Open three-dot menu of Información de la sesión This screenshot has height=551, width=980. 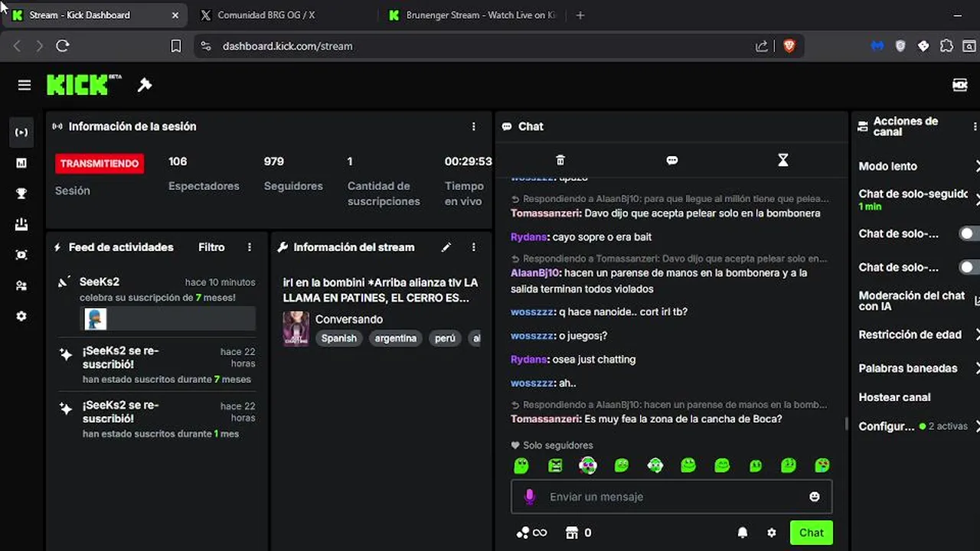[x=473, y=126]
